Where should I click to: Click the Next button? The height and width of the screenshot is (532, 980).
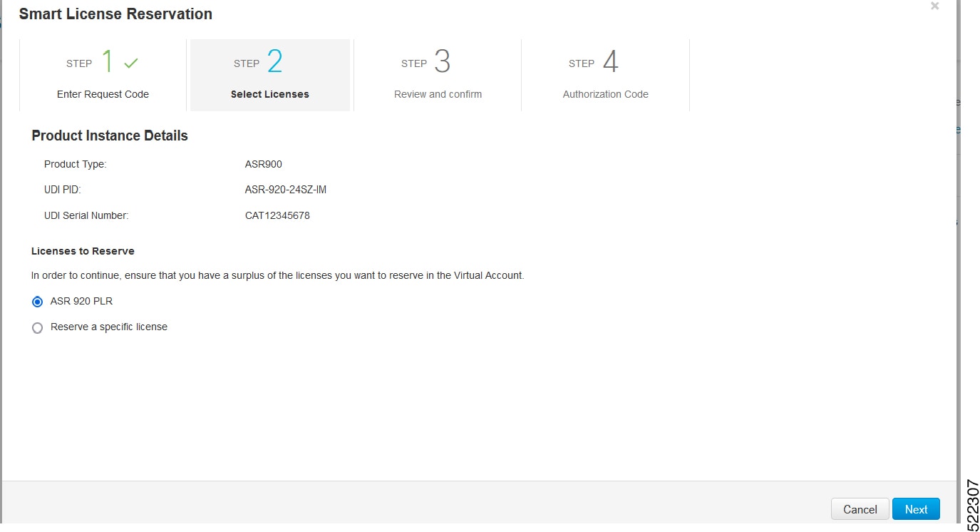pos(916,509)
